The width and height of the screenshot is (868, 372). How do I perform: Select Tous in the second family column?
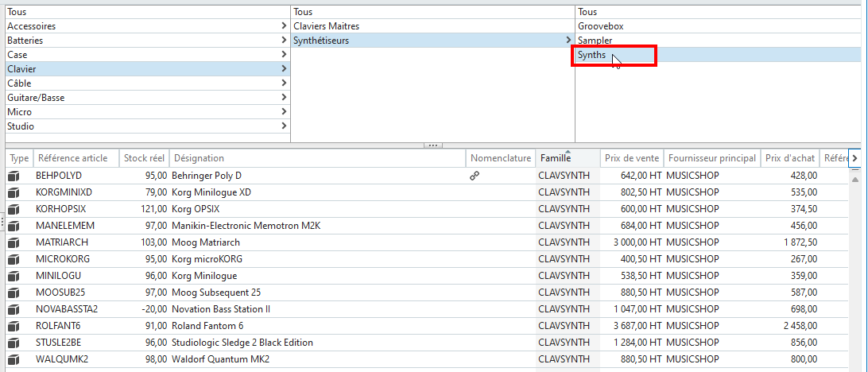433,12
